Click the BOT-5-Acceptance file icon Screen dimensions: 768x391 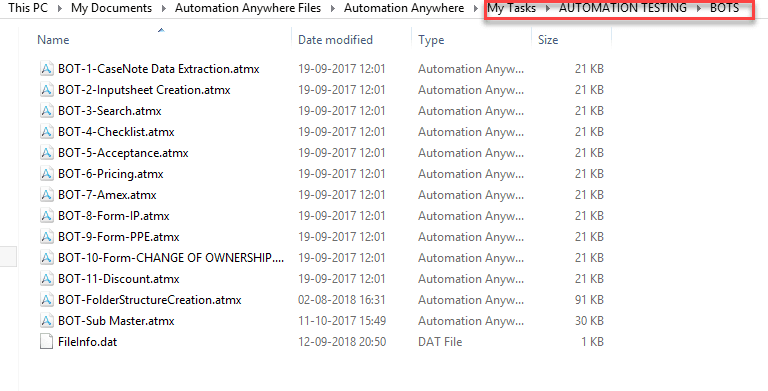tap(46, 153)
